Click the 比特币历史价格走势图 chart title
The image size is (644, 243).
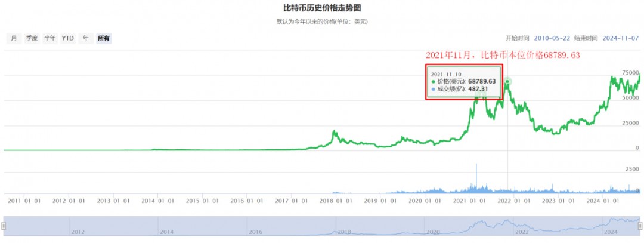pyautogui.click(x=322, y=8)
